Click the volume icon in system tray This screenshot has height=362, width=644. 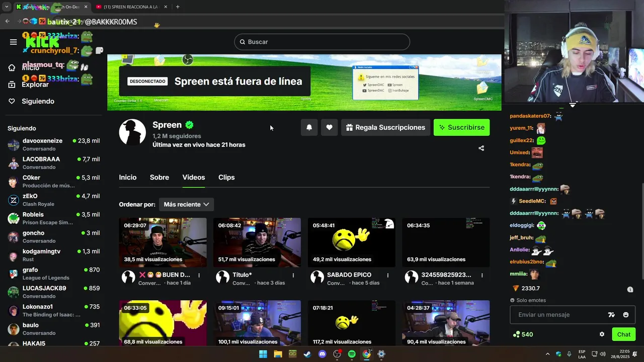pyautogui.click(x=603, y=354)
